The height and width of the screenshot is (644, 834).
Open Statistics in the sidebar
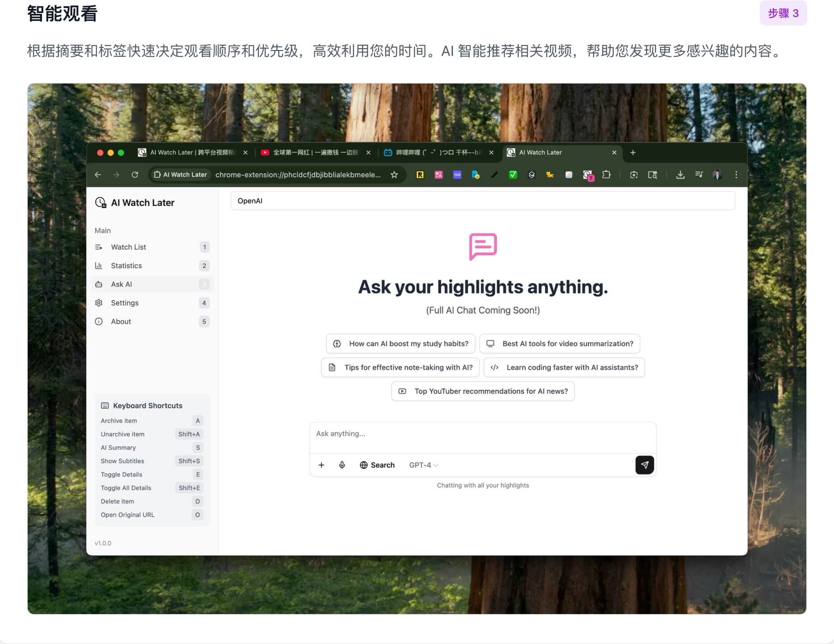[x=126, y=266]
